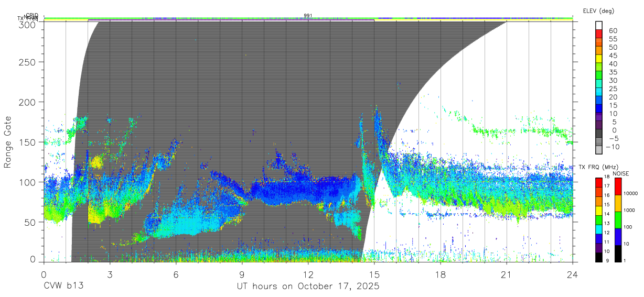This screenshot has width=644, height=297.
Task: Click the UT hours tick label 21
Action: click(507, 274)
